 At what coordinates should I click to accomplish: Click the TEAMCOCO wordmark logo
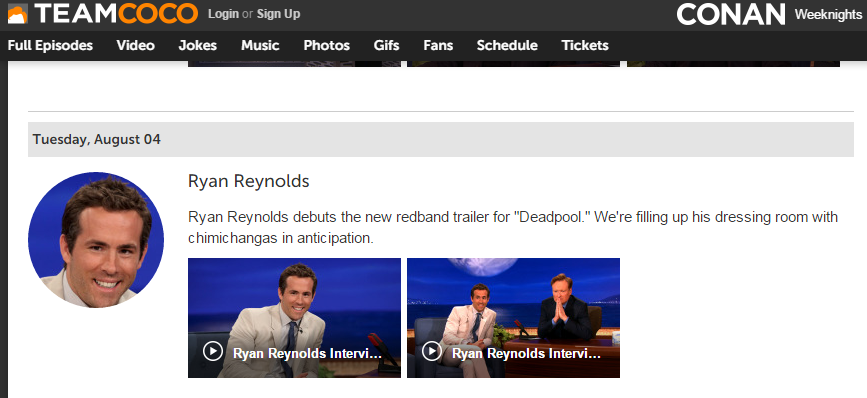pos(116,14)
